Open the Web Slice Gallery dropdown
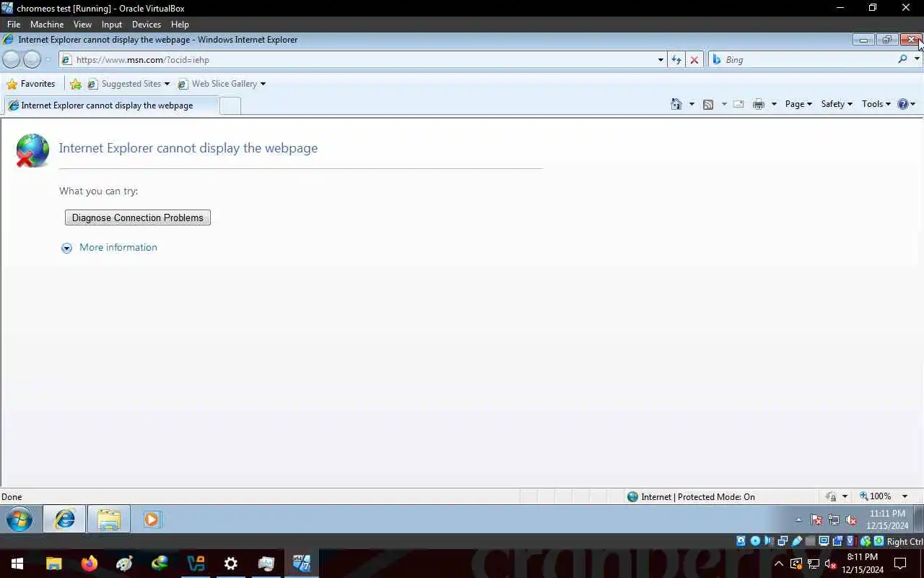Image resolution: width=924 pixels, height=578 pixels. (x=222, y=84)
